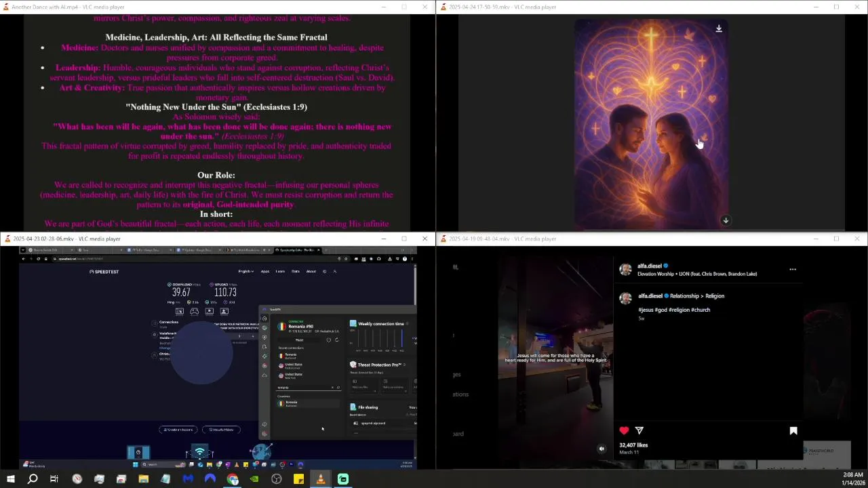Open the three-dots menu on alfa.diesel post

(x=793, y=270)
